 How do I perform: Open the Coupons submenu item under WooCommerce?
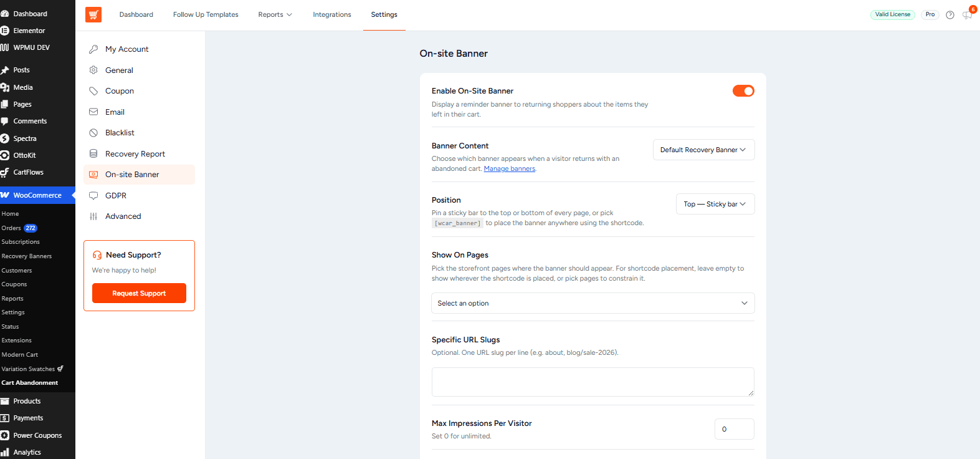pos(14,284)
